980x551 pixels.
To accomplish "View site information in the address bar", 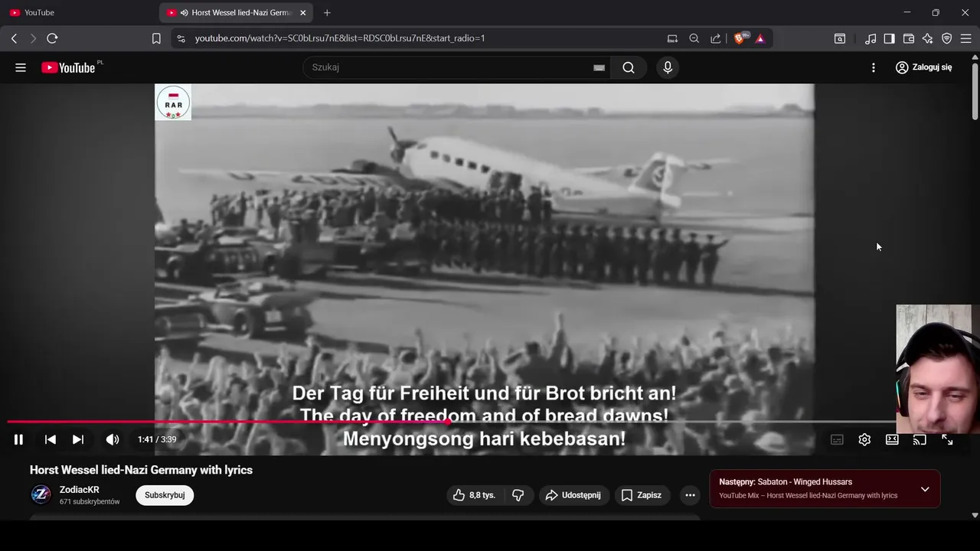I will pyautogui.click(x=181, y=38).
